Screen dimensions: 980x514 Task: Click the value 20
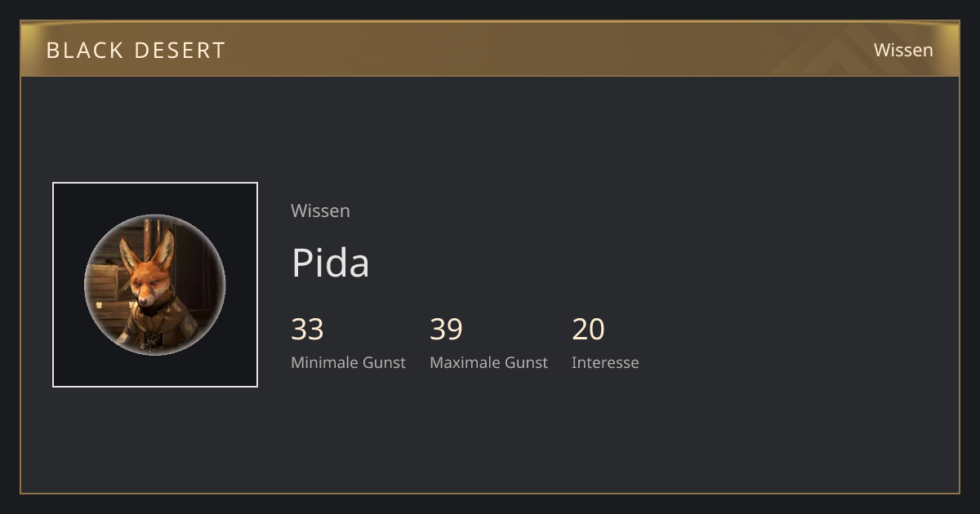[588, 329]
